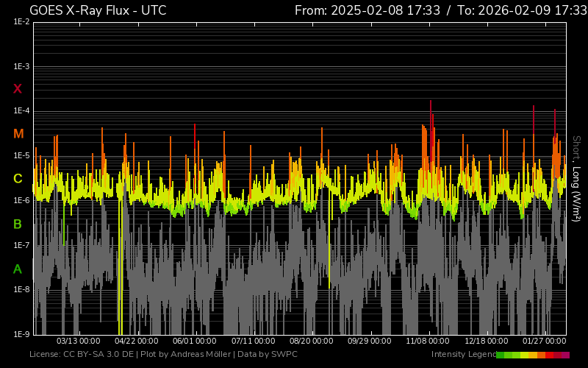Click the 1E-9 flux axis label

coord(21,334)
